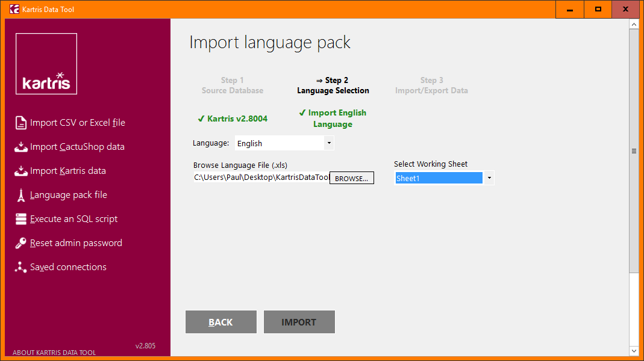The image size is (644, 361).
Task: Open ABOUT KARTRIS DATA TOOL link
Action: click(54, 353)
